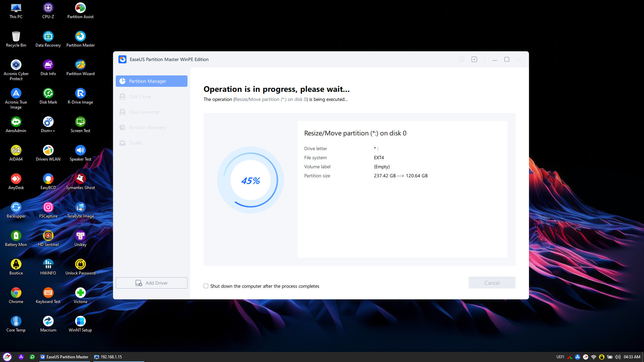Switch to 192.168.1.15 taskbar window
Viewport: 644px width, 362px height.
(108, 357)
